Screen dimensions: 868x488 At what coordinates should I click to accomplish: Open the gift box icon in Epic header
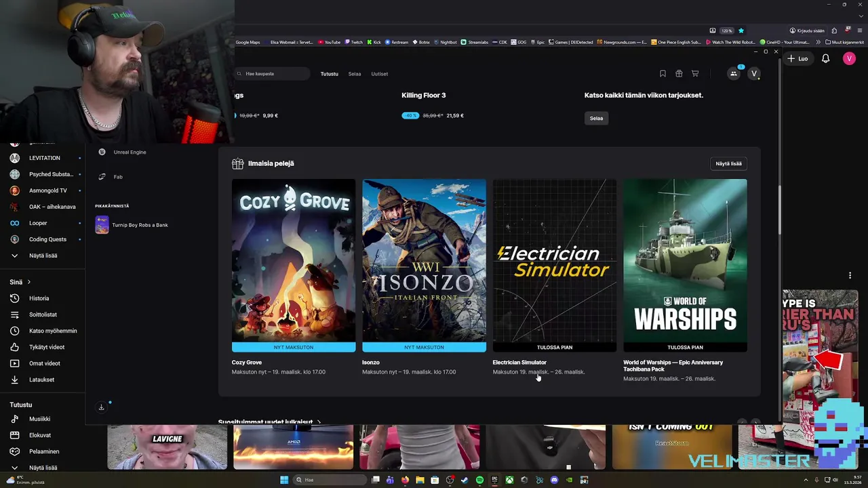[679, 73]
